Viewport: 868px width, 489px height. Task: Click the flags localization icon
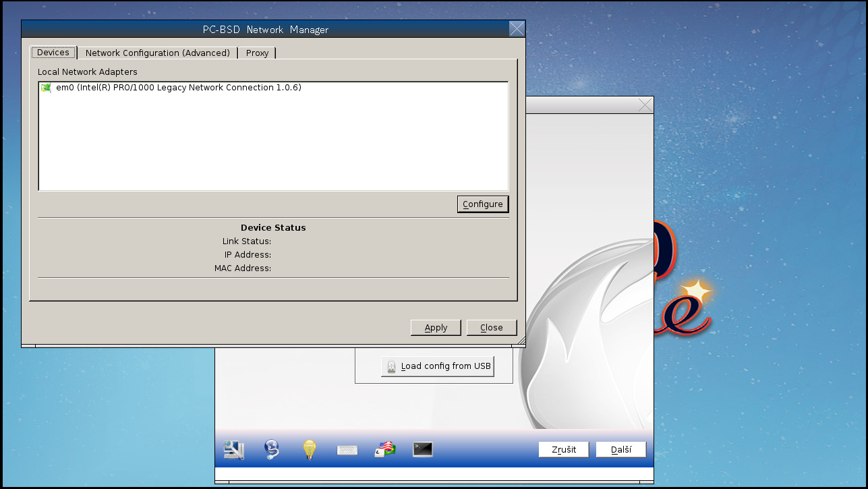tap(384, 449)
